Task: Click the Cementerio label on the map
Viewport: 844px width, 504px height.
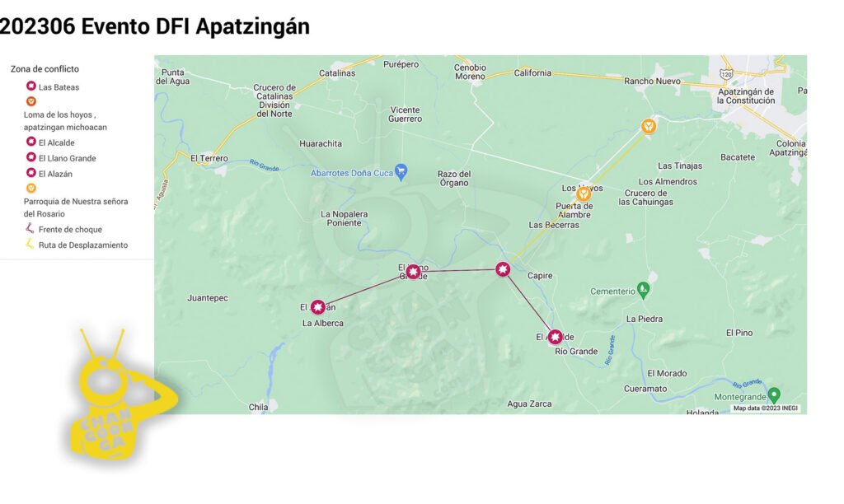Action: coord(612,292)
